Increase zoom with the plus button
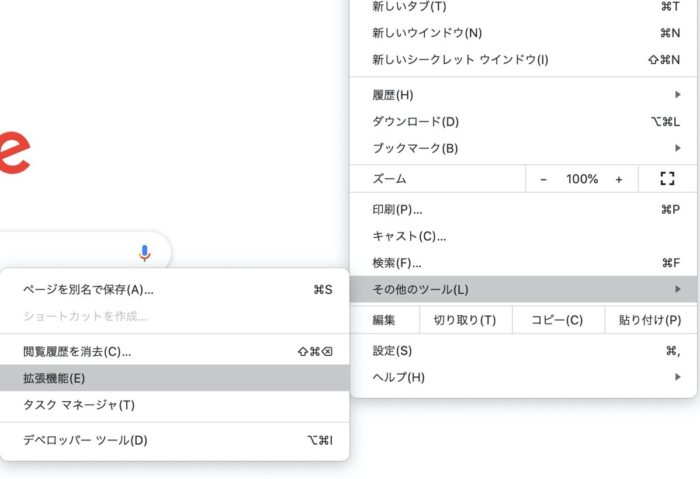The height and width of the screenshot is (479, 700). point(619,179)
